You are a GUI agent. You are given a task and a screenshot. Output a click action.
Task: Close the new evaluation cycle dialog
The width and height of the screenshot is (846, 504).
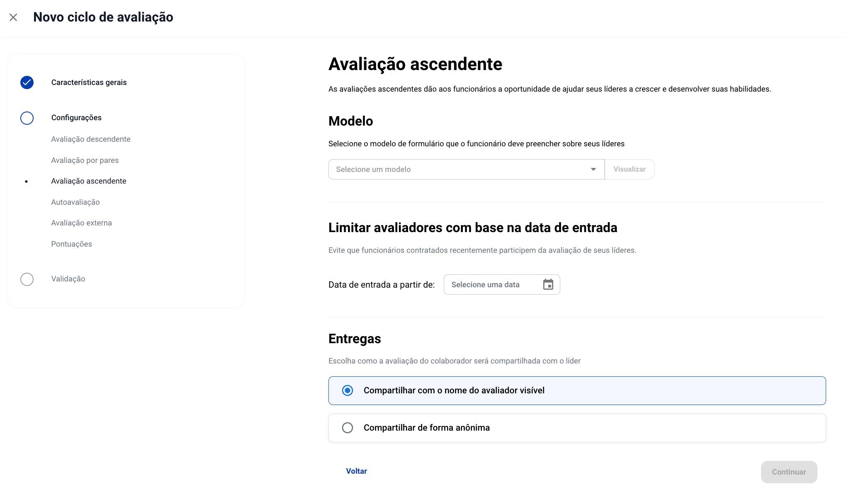click(13, 17)
